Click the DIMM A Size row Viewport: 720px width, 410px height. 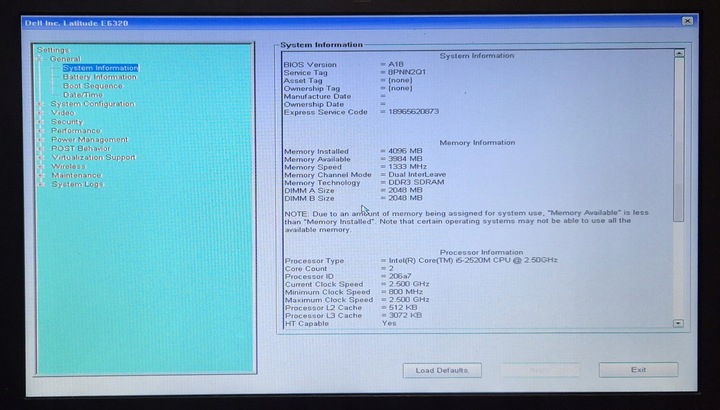click(x=353, y=190)
